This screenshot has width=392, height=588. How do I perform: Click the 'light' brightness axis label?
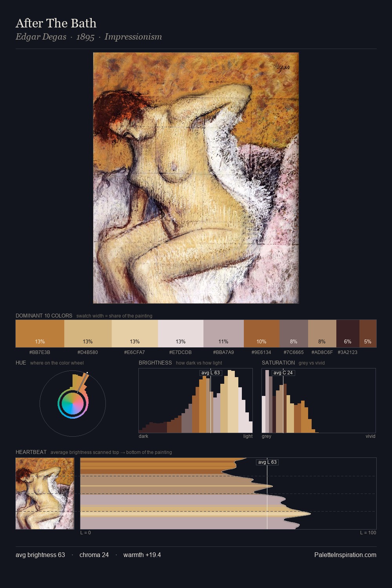[x=248, y=436]
